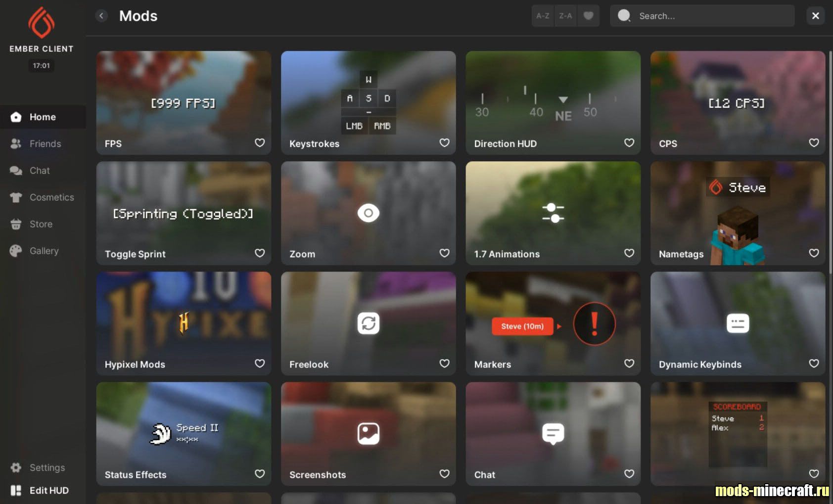
Task: Favorite the Status Effects mod
Action: pos(260,474)
